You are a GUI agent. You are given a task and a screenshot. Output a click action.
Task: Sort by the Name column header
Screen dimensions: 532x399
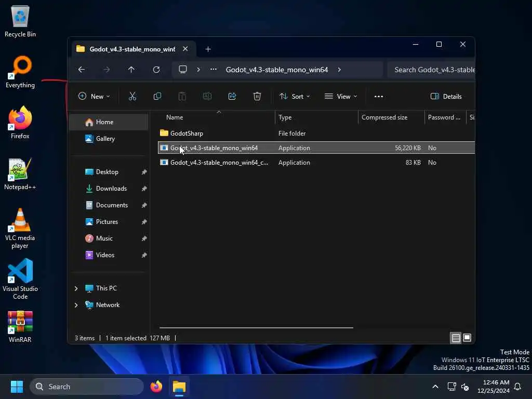click(x=217, y=117)
